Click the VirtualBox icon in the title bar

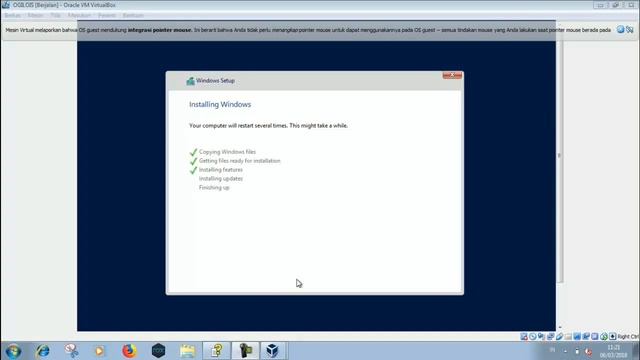[x=6, y=5]
